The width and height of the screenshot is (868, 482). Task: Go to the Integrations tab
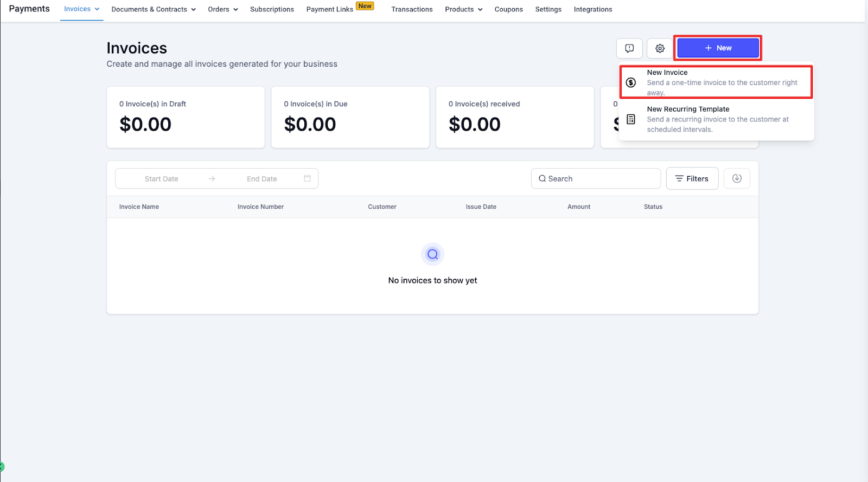[x=593, y=9]
